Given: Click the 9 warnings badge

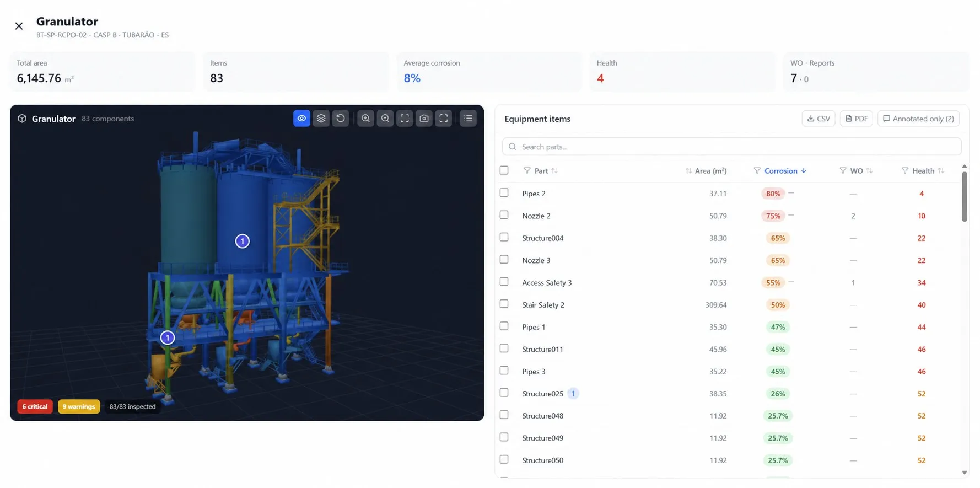Looking at the screenshot, I should pos(79,406).
